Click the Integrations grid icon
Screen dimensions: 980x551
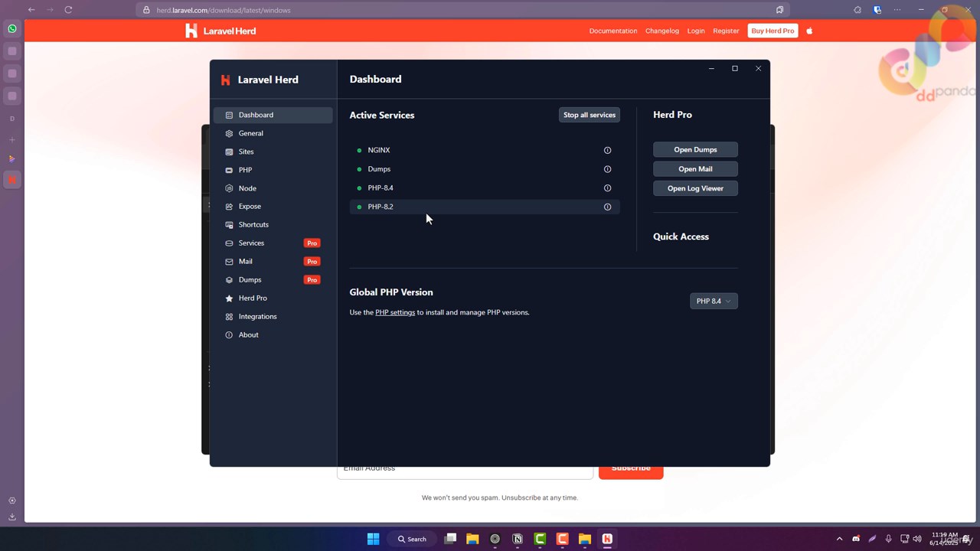pyautogui.click(x=229, y=317)
